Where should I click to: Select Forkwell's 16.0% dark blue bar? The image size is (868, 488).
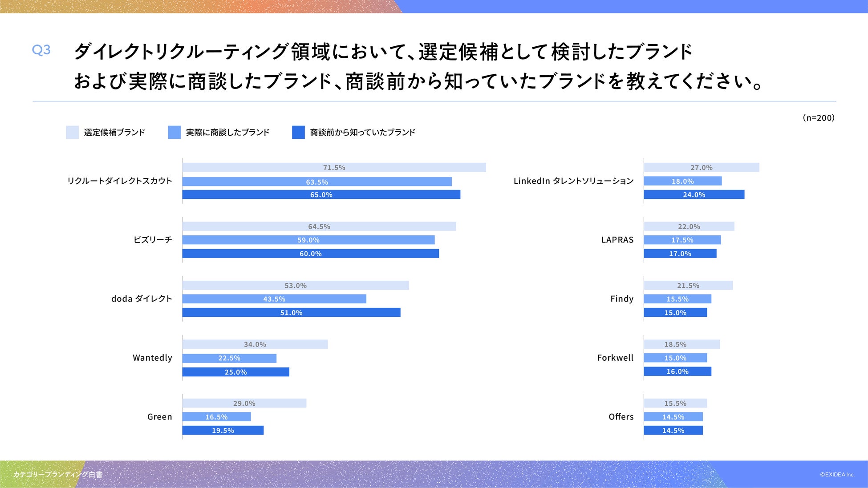[677, 371]
